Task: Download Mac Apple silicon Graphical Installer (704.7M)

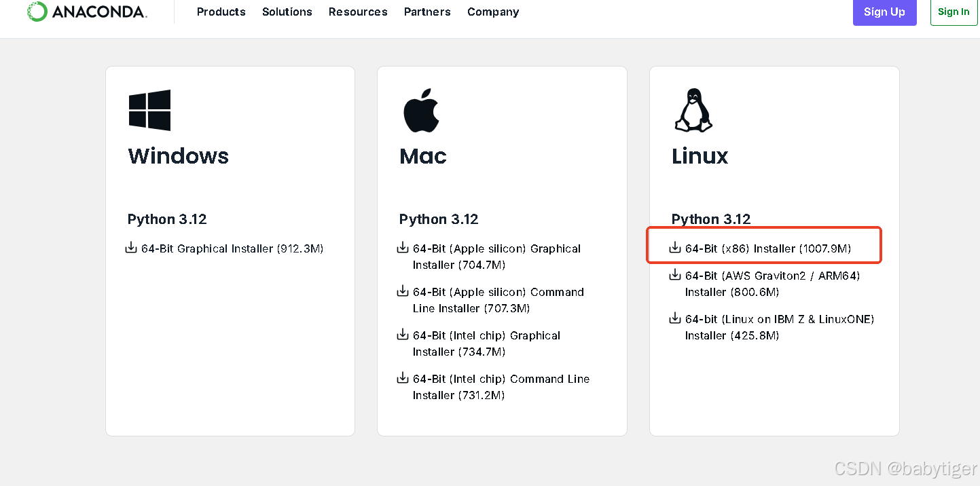Action: [x=496, y=257]
